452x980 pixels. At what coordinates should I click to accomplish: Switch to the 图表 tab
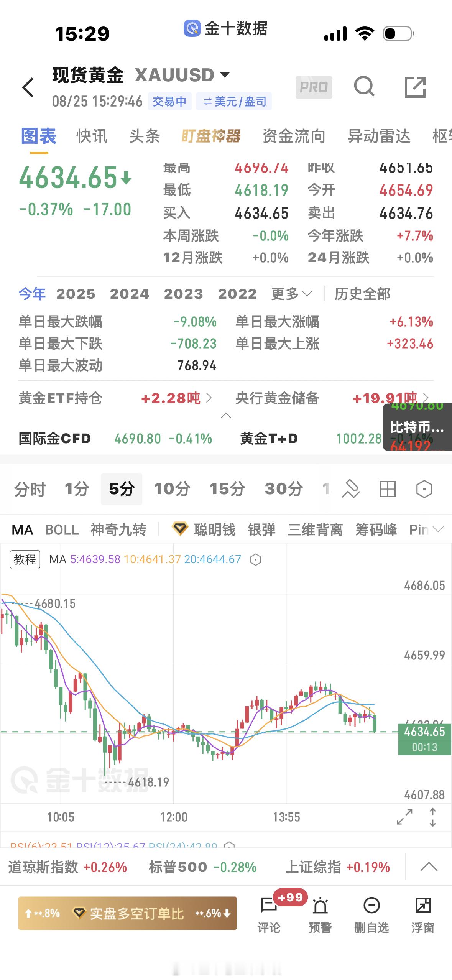coord(39,136)
